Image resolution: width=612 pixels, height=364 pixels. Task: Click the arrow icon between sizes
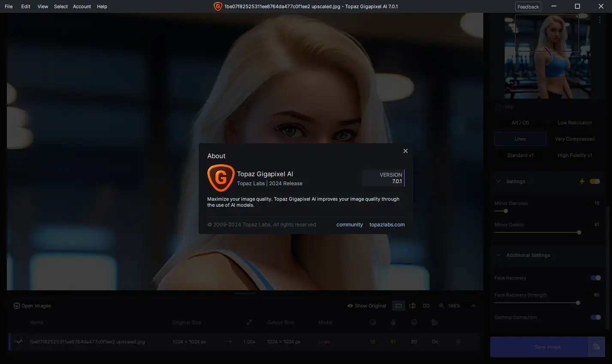(229, 342)
